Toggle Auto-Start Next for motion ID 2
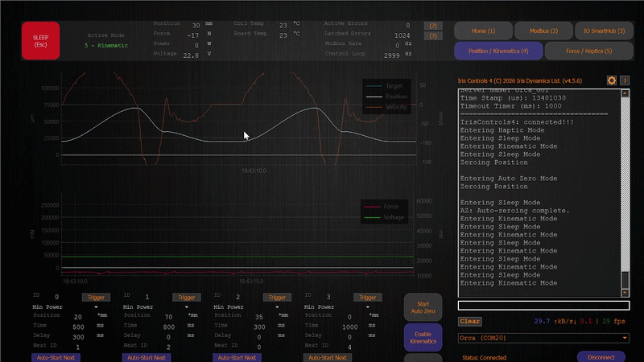The image size is (644, 362). coord(237,357)
